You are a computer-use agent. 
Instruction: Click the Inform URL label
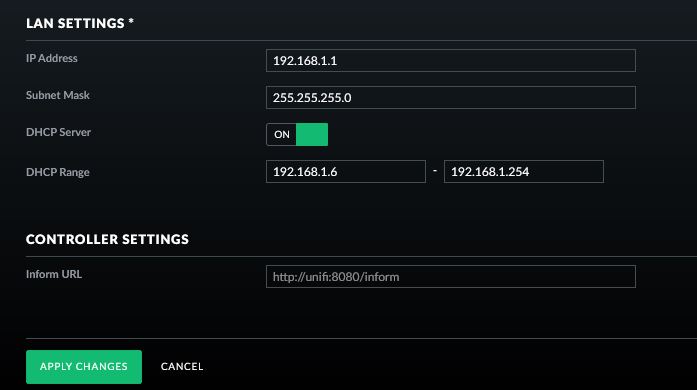tap(54, 274)
